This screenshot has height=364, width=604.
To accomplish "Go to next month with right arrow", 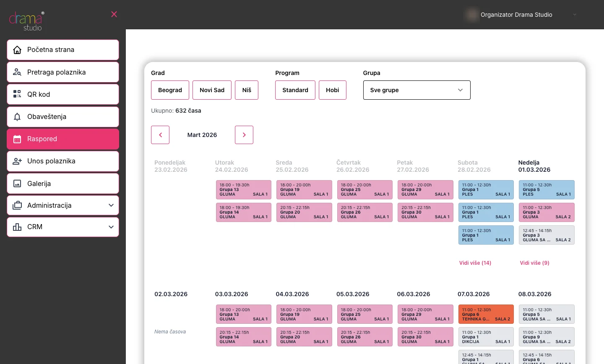I will pyautogui.click(x=244, y=135).
